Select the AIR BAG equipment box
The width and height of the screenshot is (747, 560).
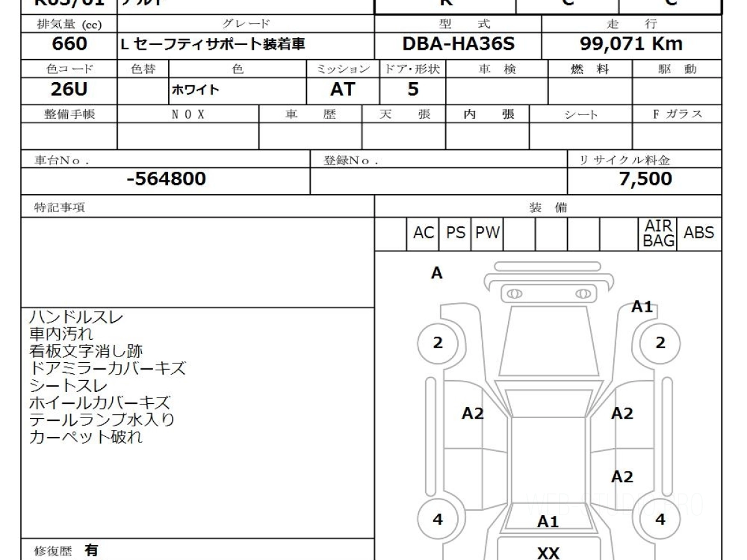point(658,233)
